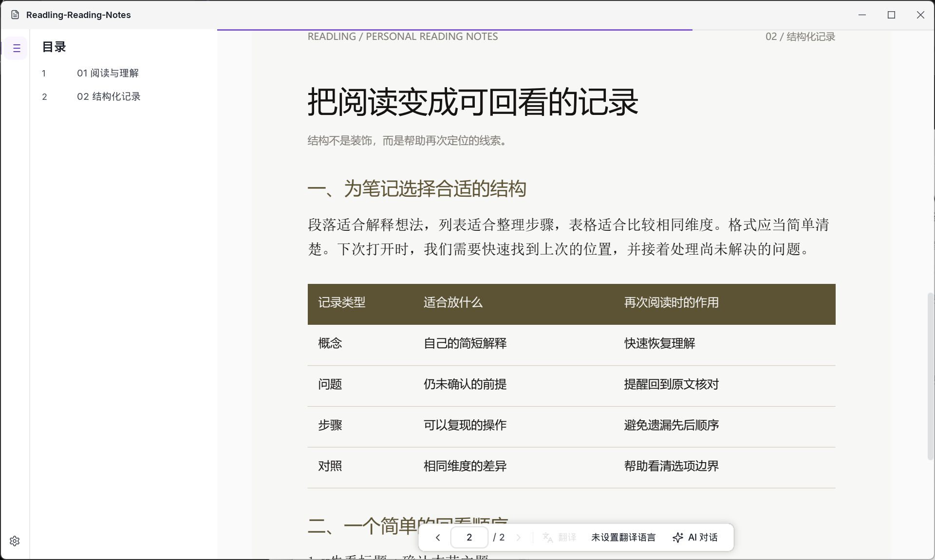Go to previous page arrow

[x=438, y=538]
